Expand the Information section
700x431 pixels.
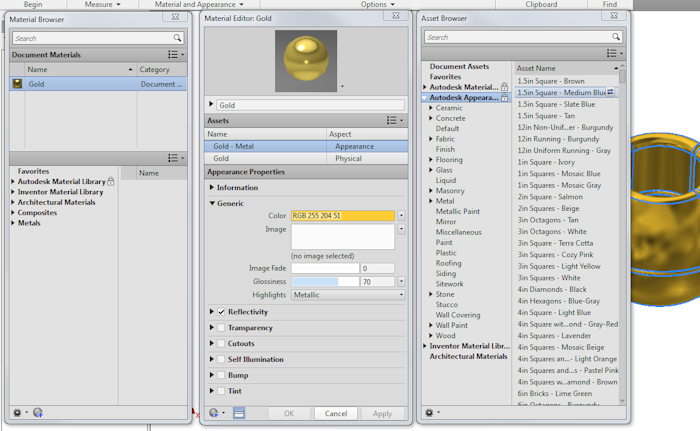[x=212, y=187]
